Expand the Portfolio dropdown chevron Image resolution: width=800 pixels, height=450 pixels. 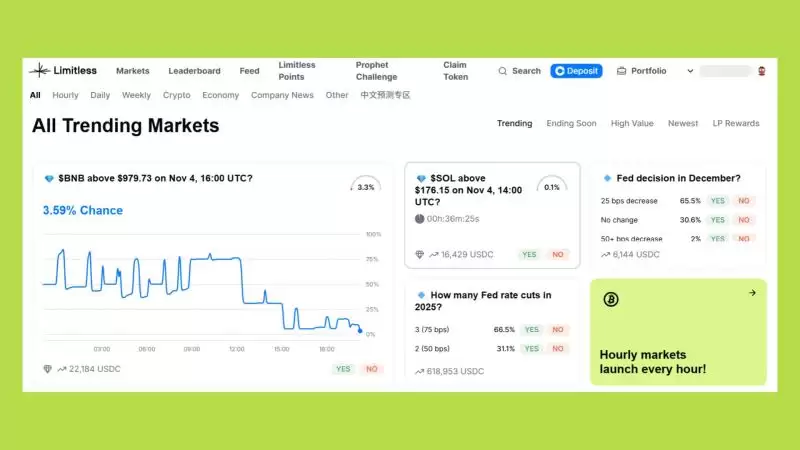(x=689, y=71)
